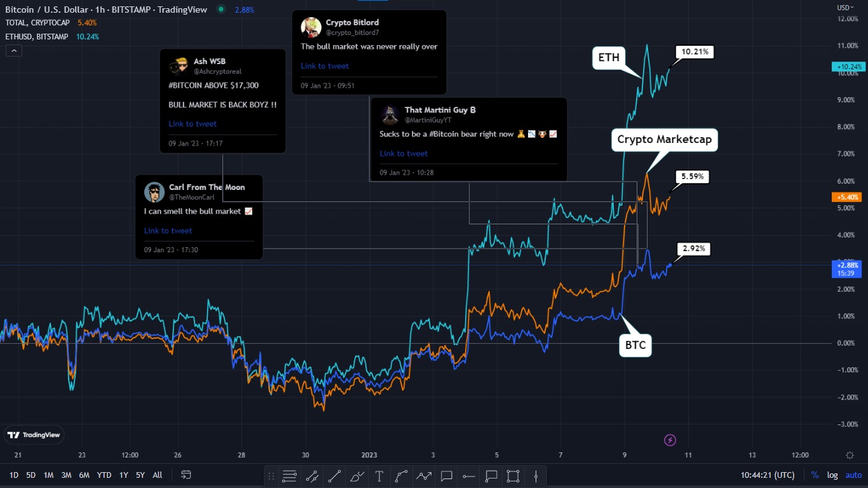Open the Crypto Bitlord link to tweet
Image resolution: width=868 pixels, height=488 pixels.
[325, 66]
